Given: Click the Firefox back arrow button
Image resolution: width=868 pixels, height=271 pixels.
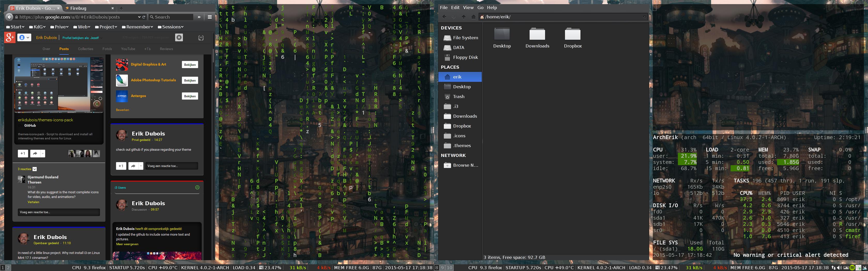Looking at the screenshot, I should pyautogui.click(x=9, y=17).
